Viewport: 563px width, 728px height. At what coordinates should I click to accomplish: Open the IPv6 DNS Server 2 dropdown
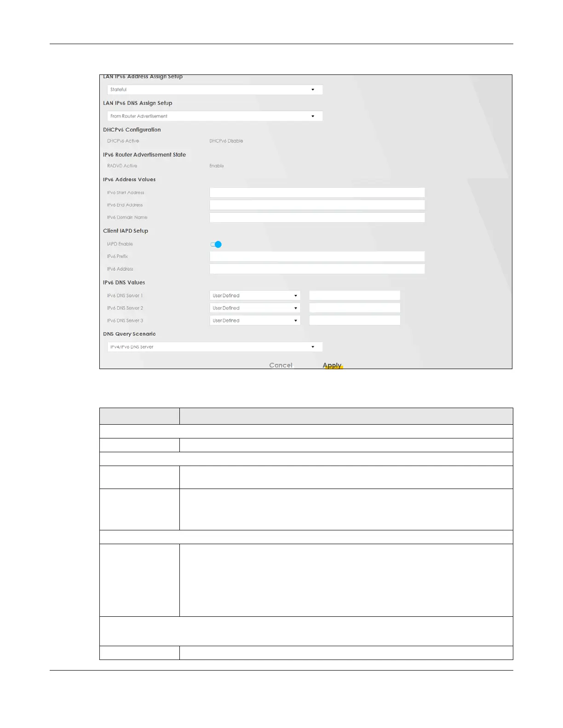point(255,308)
